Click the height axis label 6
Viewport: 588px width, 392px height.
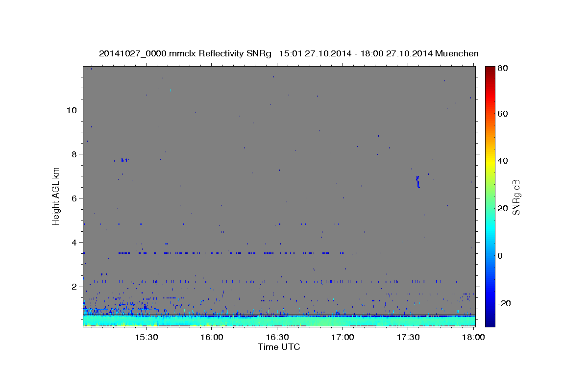[74, 198]
